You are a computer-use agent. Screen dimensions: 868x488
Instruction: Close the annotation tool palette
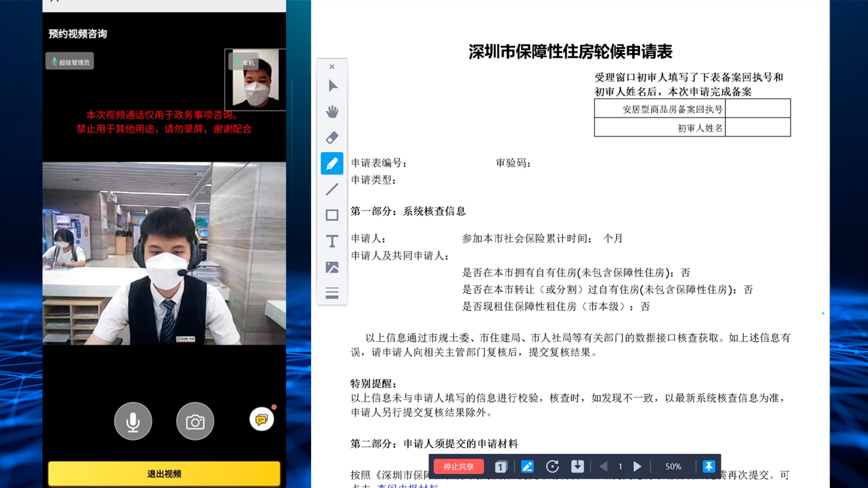tap(332, 67)
